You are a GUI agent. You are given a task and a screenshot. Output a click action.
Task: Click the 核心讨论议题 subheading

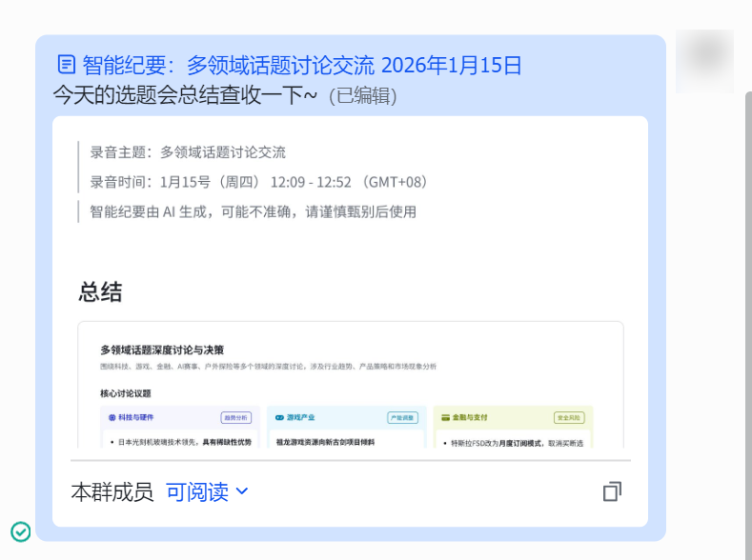(x=125, y=393)
